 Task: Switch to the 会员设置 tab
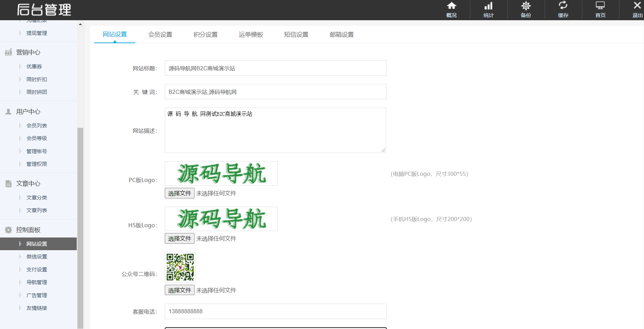click(160, 35)
